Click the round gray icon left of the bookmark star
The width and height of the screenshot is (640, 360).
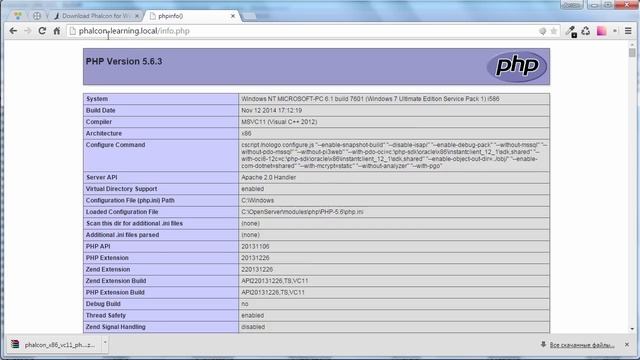coord(542,31)
